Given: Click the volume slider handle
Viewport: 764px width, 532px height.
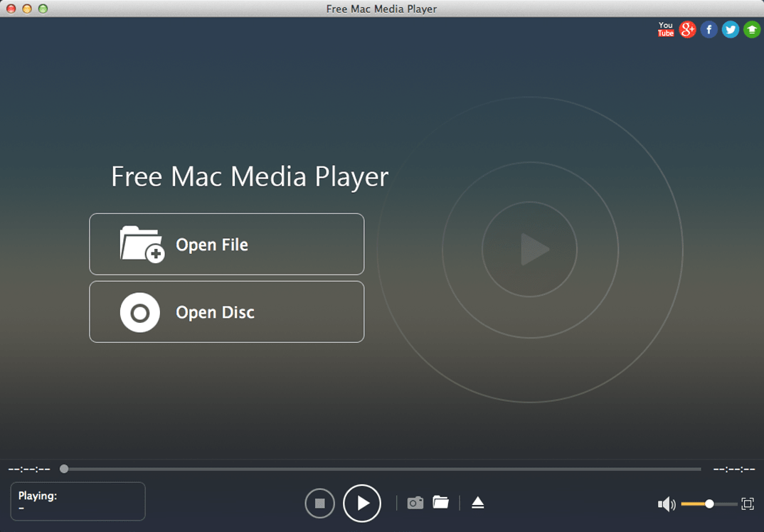Looking at the screenshot, I should pos(709,504).
